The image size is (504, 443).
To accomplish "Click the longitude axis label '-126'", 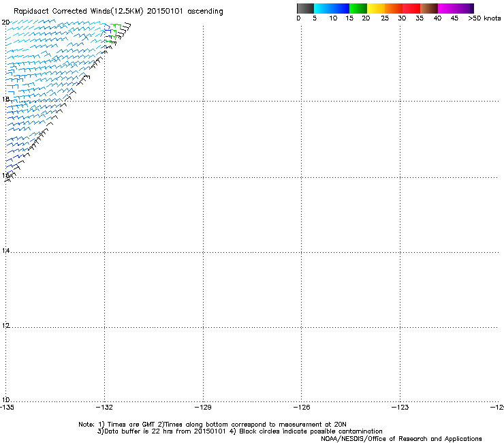I will 302,408.
